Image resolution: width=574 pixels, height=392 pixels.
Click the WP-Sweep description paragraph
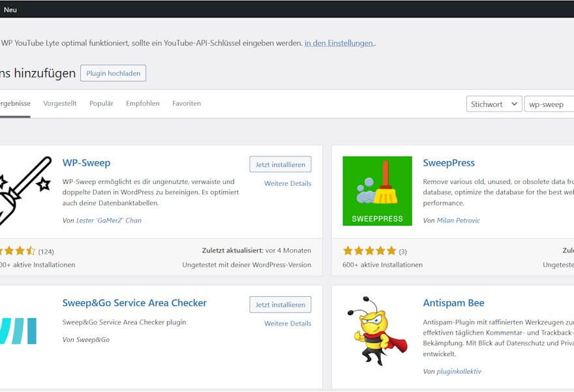pos(151,192)
